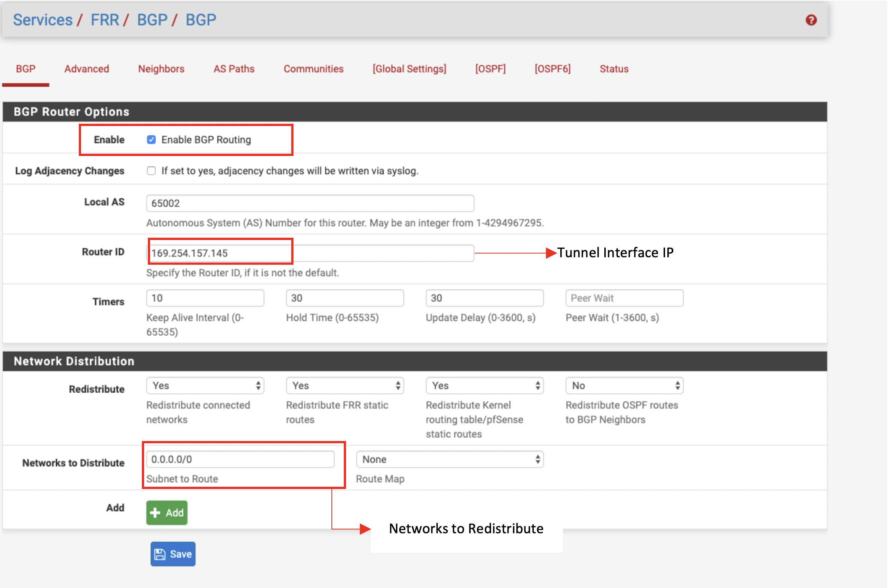Open Redistribute OSPF routes dropdown

click(624, 385)
